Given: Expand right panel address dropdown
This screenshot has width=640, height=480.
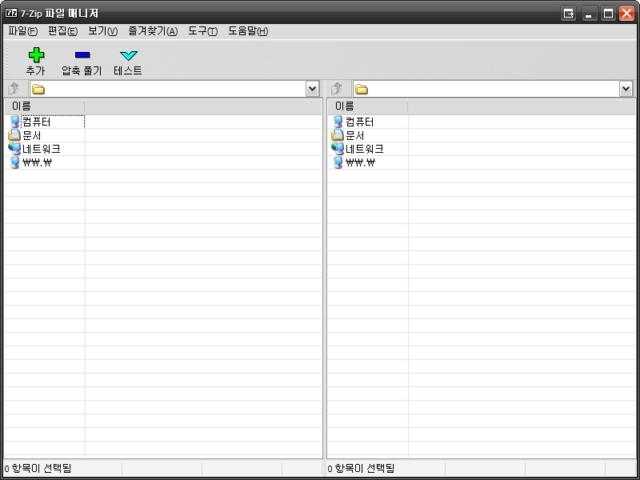Looking at the screenshot, I should click(626, 89).
